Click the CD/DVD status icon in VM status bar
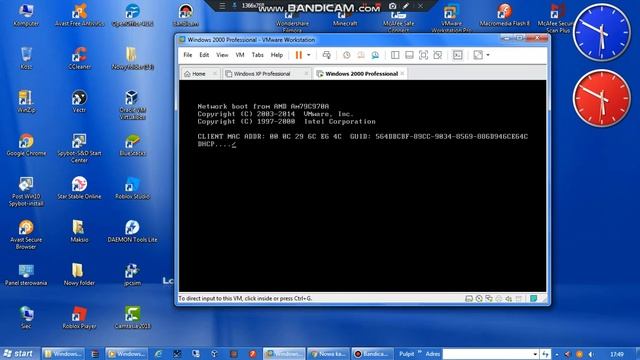640x360 pixels. click(479, 299)
